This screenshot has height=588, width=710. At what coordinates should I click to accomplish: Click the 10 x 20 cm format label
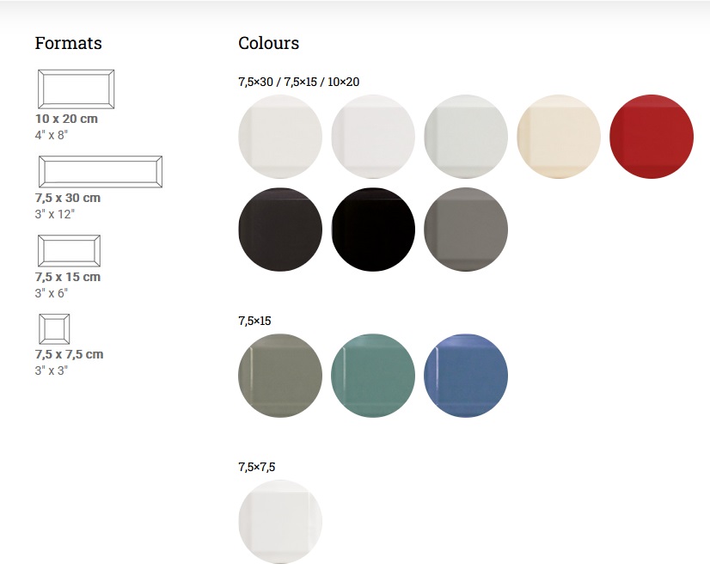pos(66,119)
